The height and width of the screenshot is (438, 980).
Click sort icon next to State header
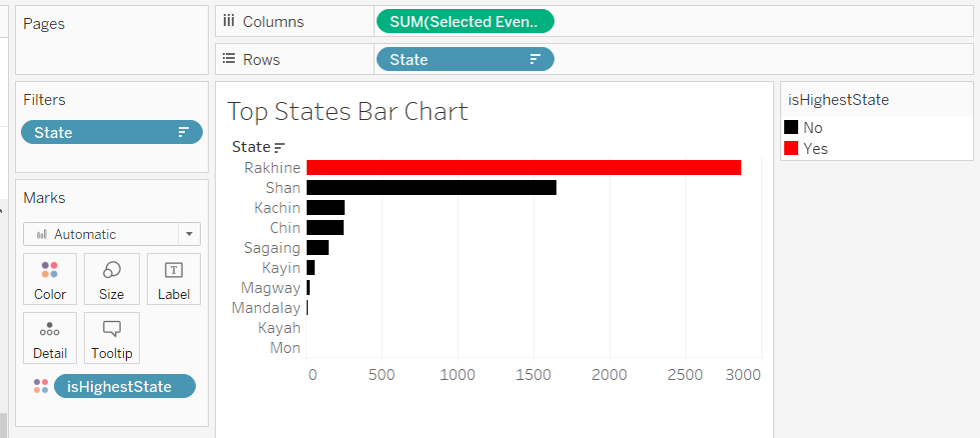280,147
